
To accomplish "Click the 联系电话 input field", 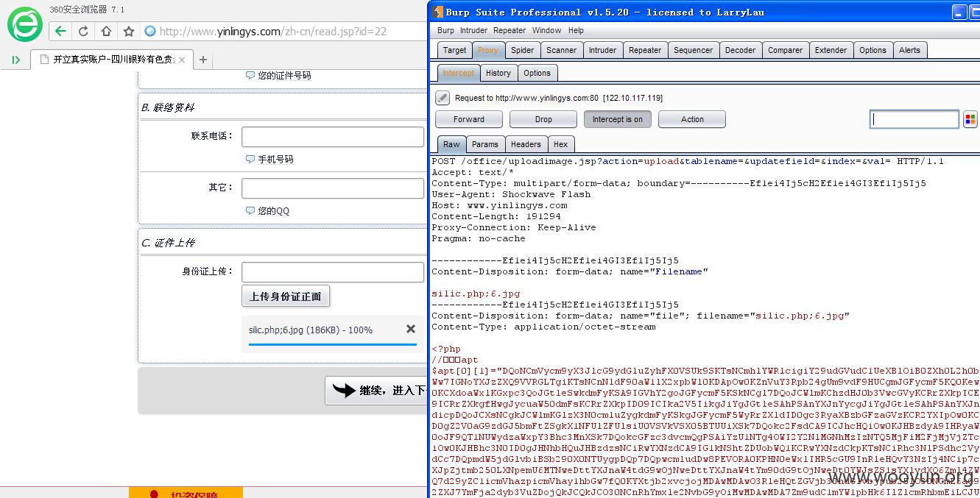I will pos(333,137).
